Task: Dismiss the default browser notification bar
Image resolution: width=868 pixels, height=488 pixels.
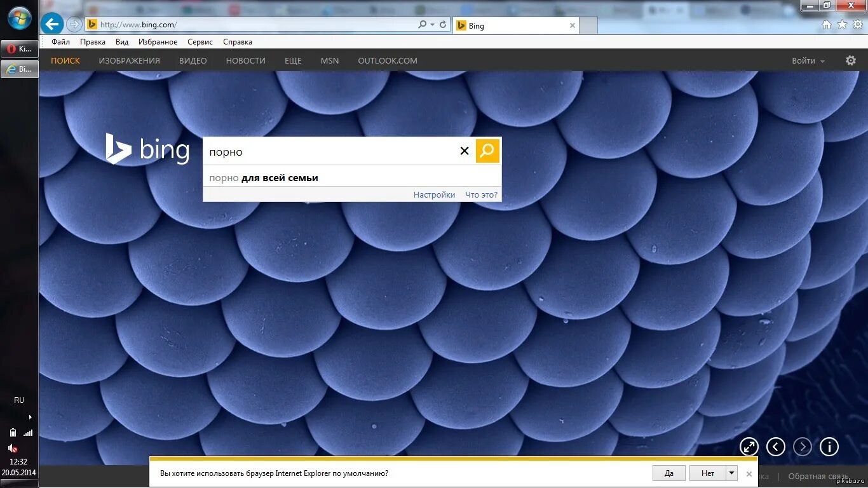Action: tap(749, 473)
